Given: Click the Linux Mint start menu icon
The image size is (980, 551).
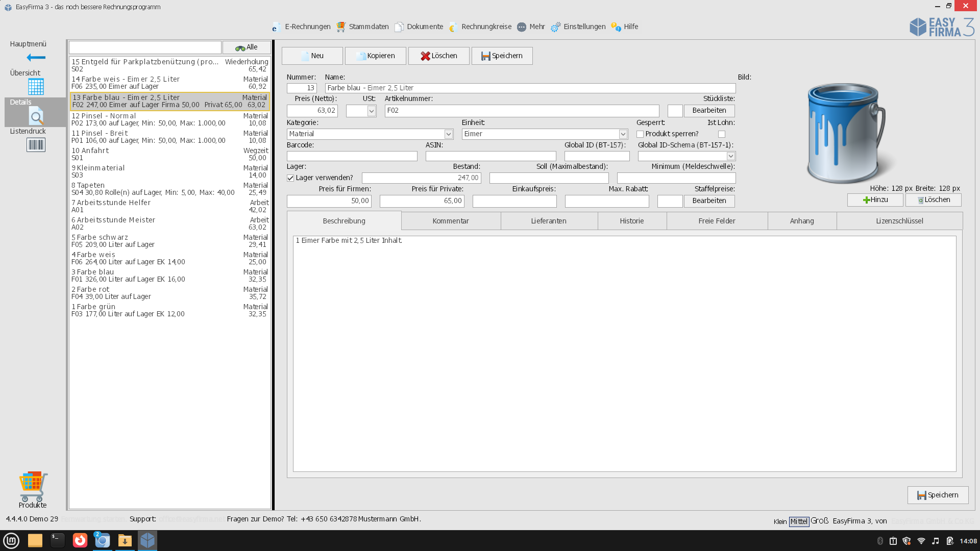Looking at the screenshot, I should (x=11, y=540).
